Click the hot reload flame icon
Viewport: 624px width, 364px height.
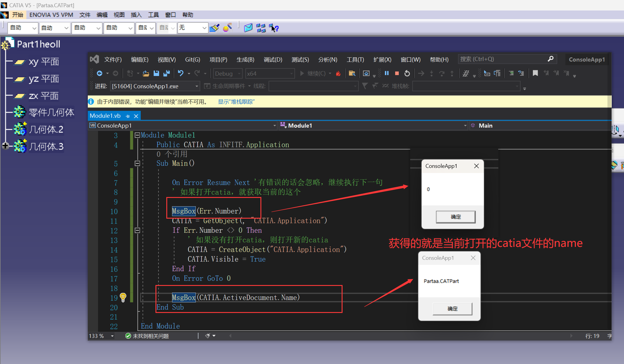[x=338, y=74]
